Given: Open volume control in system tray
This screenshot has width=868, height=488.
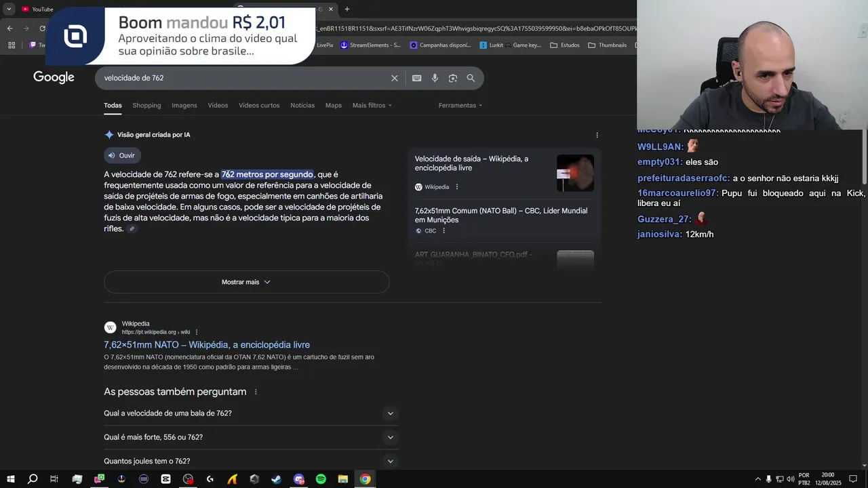Looking at the screenshot, I should tap(790, 479).
